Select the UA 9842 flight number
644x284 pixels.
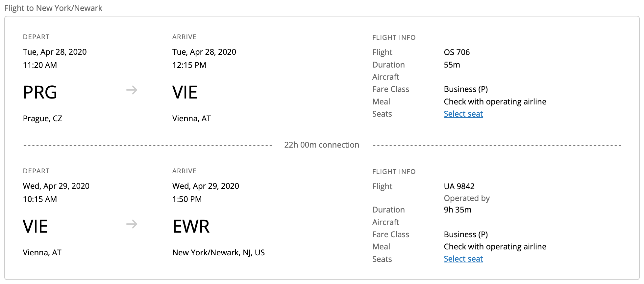coord(459,186)
